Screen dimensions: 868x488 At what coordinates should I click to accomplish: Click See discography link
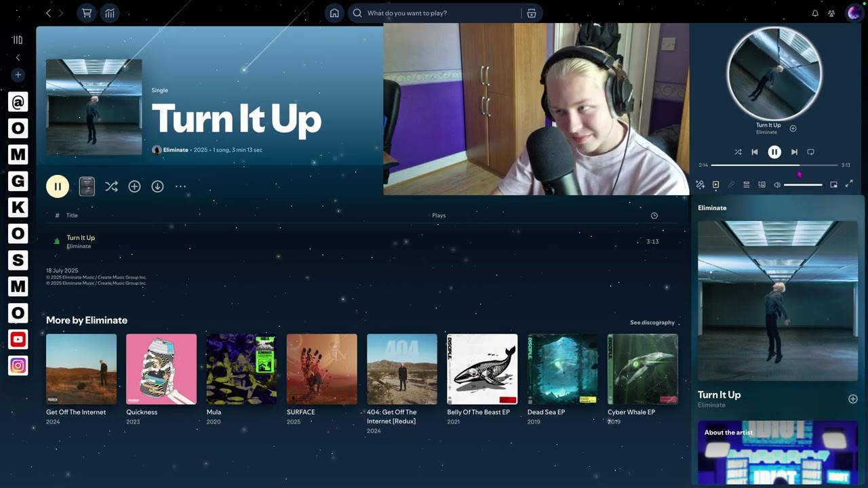tap(652, 323)
